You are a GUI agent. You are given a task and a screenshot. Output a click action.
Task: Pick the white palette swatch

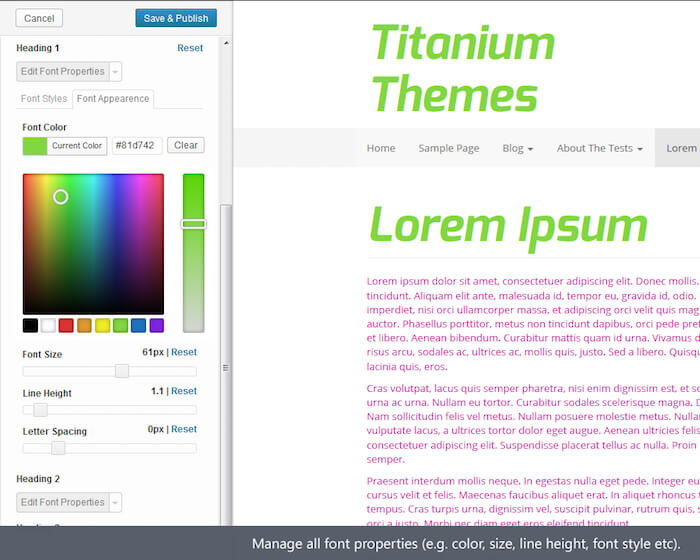48,325
